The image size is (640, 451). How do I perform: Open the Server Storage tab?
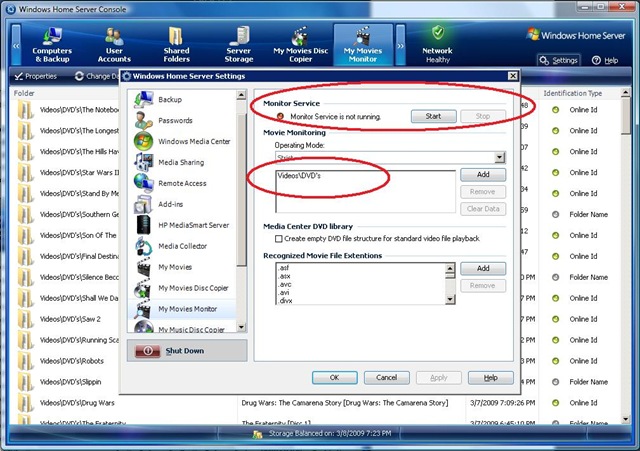tap(239, 45)
